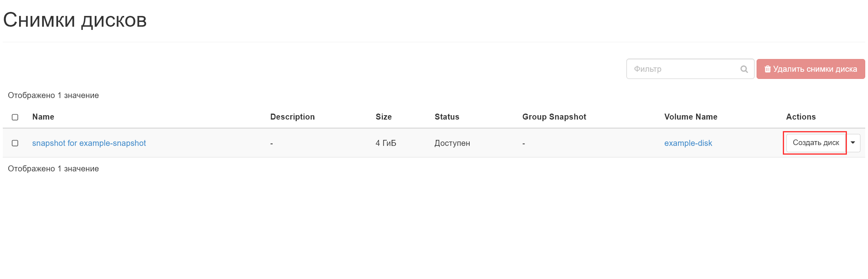
Task: Click the Volume Name column header
Action: click(690, 117)
